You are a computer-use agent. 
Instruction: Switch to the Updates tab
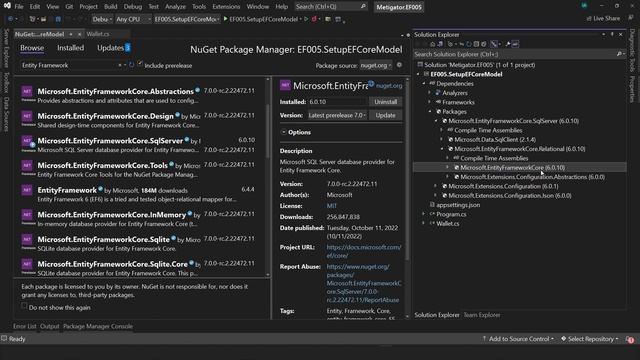pos(110,48)
